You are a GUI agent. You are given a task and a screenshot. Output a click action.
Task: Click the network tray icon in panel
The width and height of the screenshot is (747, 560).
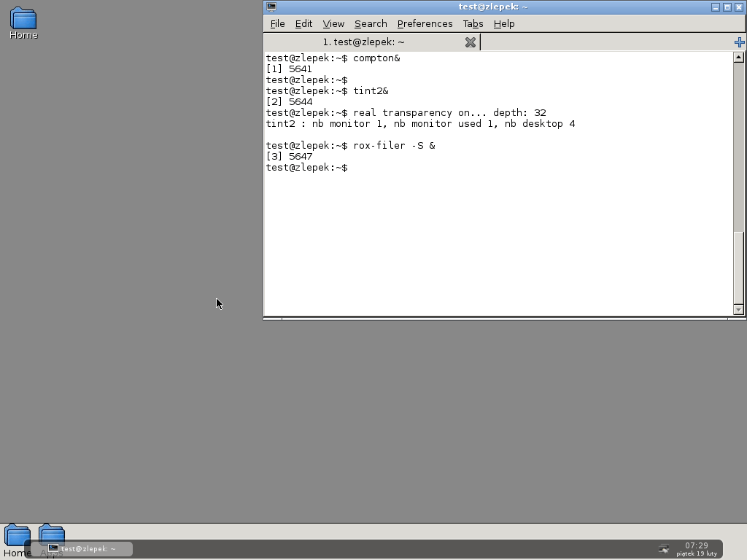pos(664,548)
